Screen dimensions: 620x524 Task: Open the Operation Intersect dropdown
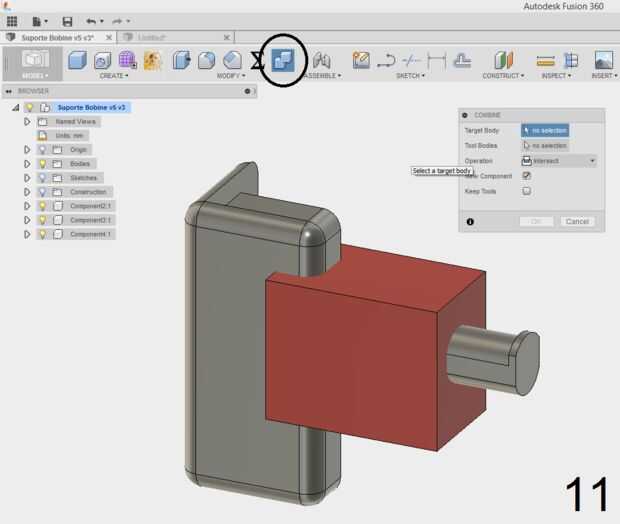click(559, 161)
